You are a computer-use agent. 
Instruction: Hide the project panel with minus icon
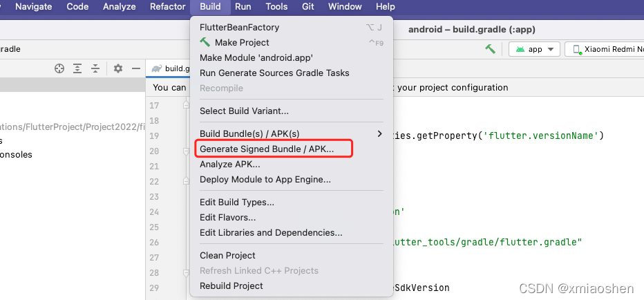(x=136, y=68)
